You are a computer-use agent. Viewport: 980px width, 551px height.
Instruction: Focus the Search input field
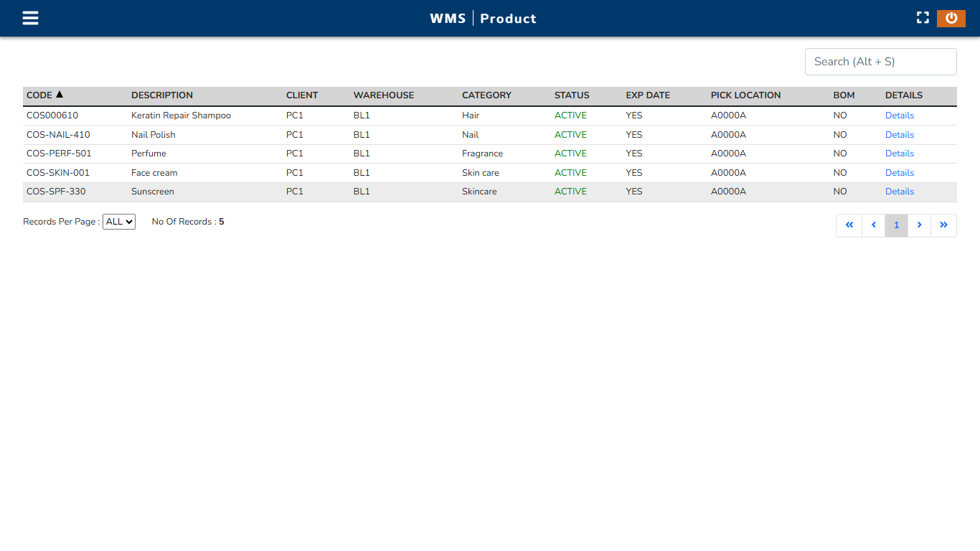click(880, 62)
